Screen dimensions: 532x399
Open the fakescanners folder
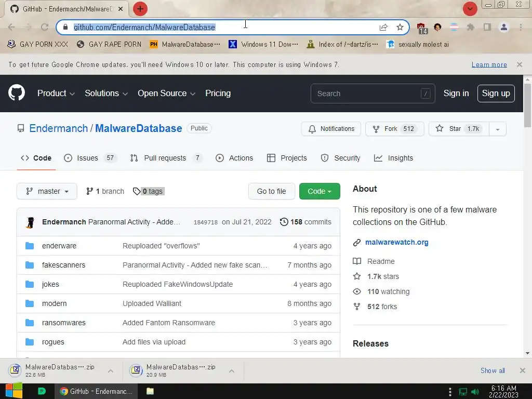click(63, 265)
